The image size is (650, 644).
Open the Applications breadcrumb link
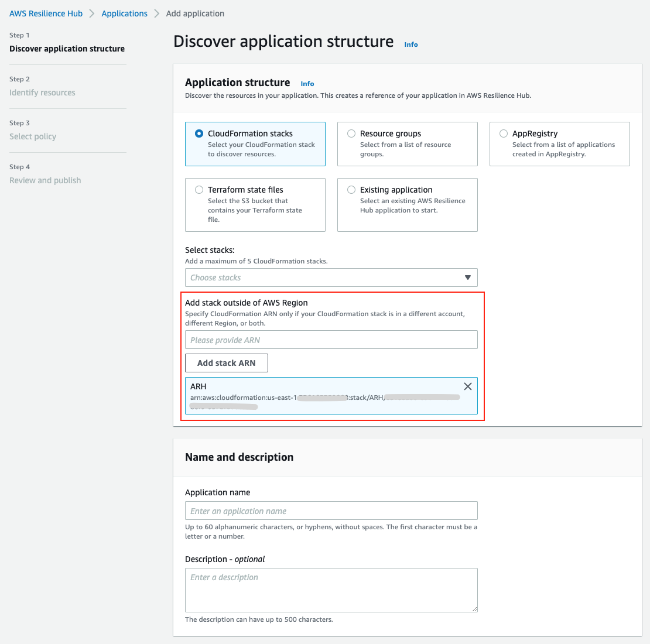click(124, 13)
